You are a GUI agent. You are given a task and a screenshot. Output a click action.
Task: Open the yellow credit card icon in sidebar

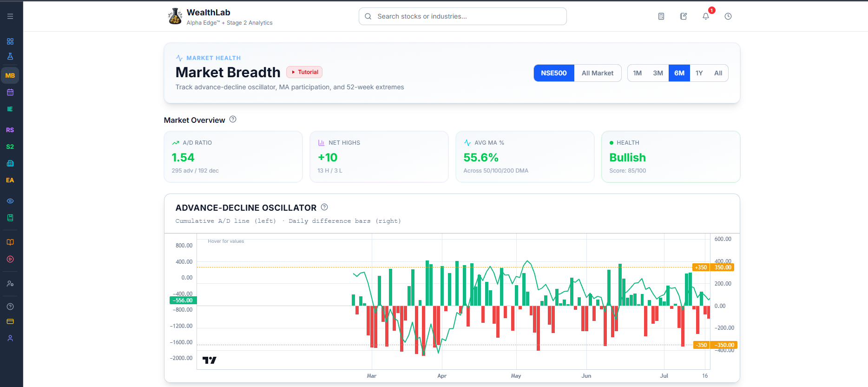[10, 321]
